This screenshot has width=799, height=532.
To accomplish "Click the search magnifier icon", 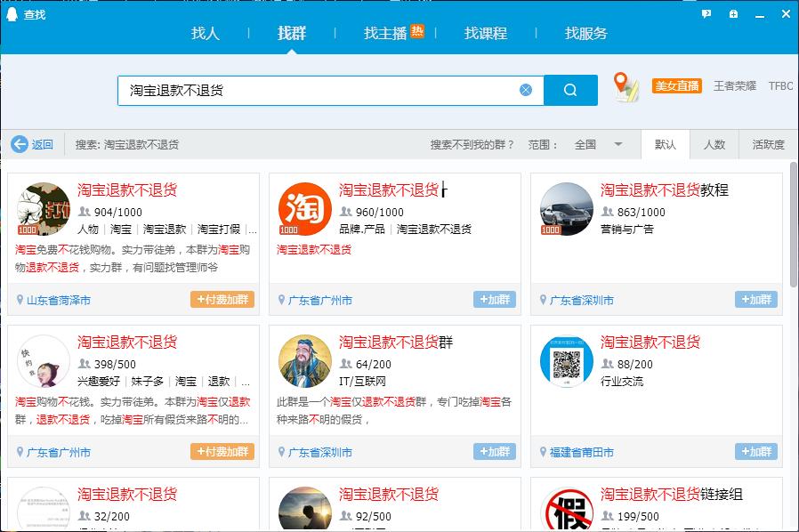I will 570,90.
